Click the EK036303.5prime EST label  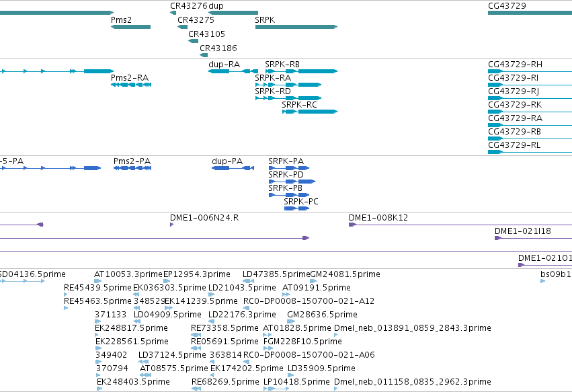[x=169, y=288]
